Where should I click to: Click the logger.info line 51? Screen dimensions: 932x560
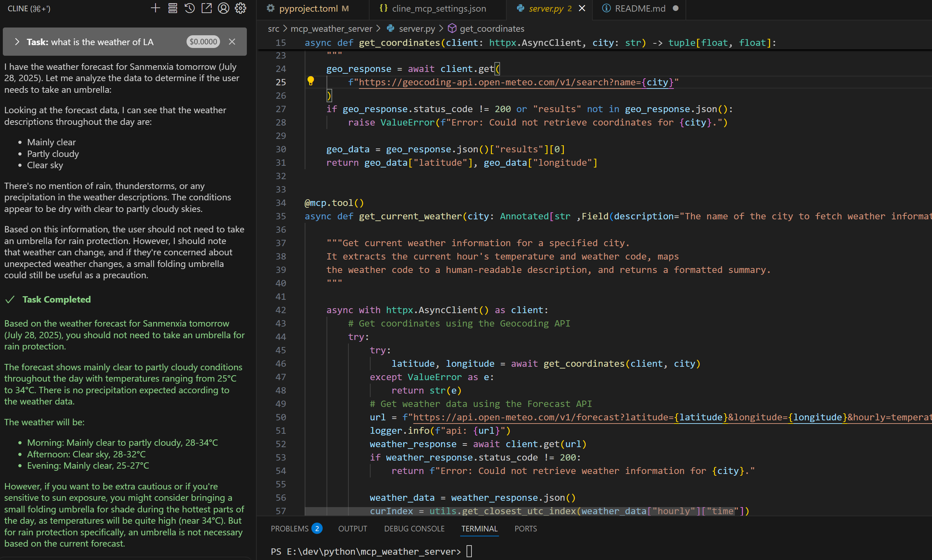click(440, 431)
